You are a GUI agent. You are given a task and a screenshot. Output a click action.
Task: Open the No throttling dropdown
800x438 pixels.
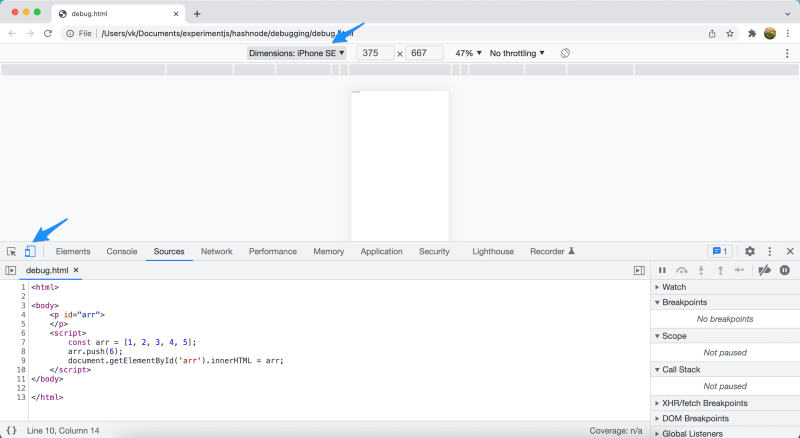tap(517, 53)
